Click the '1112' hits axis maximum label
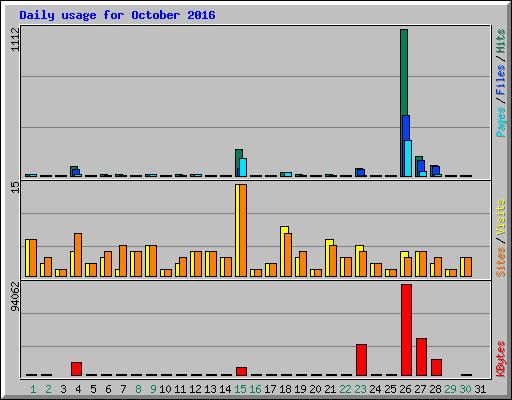Screen dimensions: 512x400 click(x=16, y=39)
